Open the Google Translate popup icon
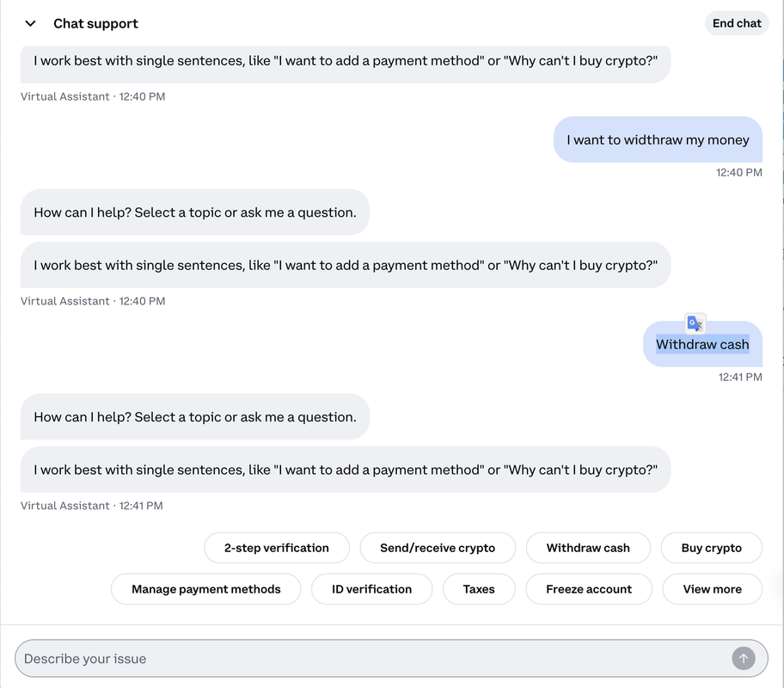784x688 pixels. (x=695, y=323)
